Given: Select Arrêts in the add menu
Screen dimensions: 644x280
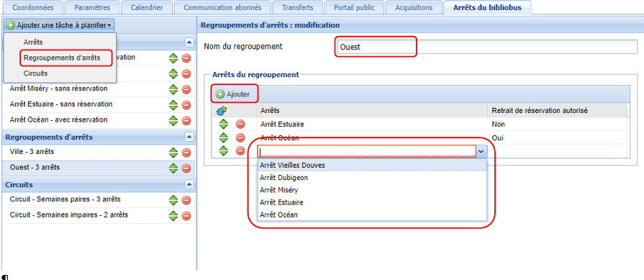Looking at the screenshot, I should point(60,42).
